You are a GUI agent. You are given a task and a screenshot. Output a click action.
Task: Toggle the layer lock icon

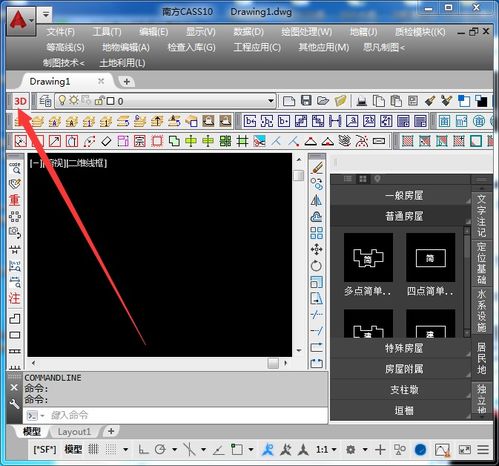click(x=99, y=100)
